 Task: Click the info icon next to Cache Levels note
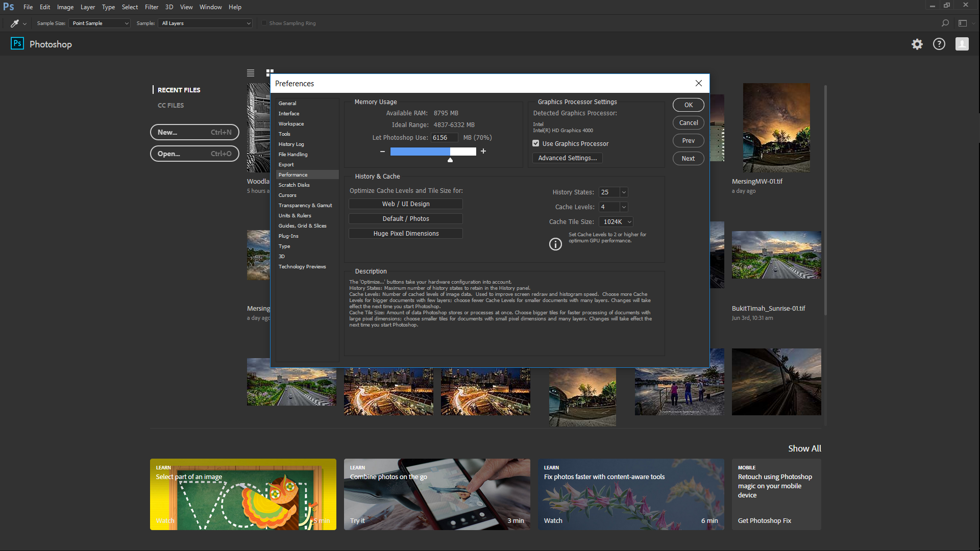[x=555, y=244]
